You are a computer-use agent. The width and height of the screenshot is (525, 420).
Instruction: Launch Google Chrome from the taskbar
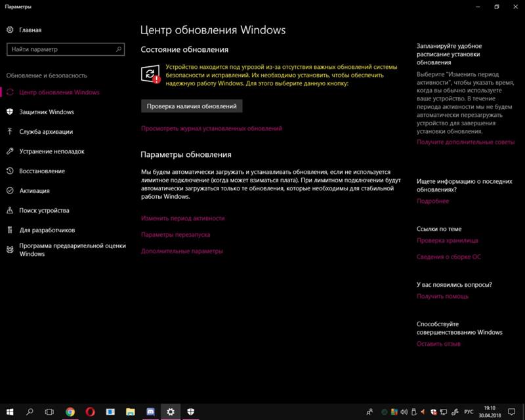[x=70, y=411]
